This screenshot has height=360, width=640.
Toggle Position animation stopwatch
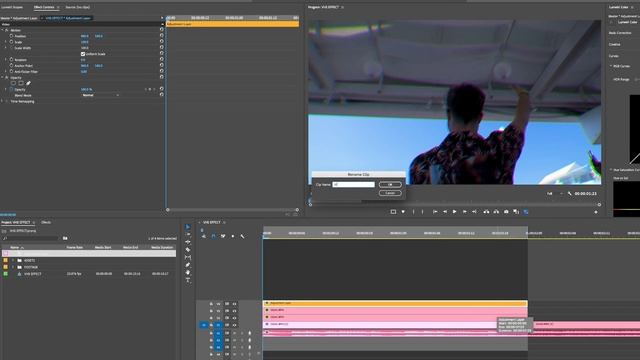point(11,36)
